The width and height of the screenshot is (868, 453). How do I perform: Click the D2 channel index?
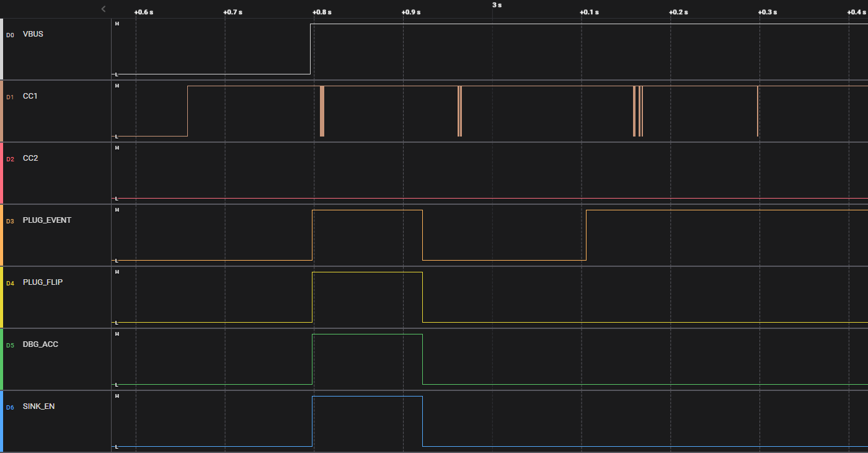pos(10,159)
